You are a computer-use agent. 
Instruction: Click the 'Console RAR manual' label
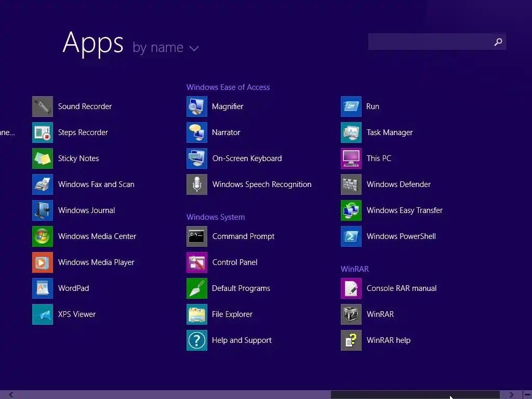(402, 288)
